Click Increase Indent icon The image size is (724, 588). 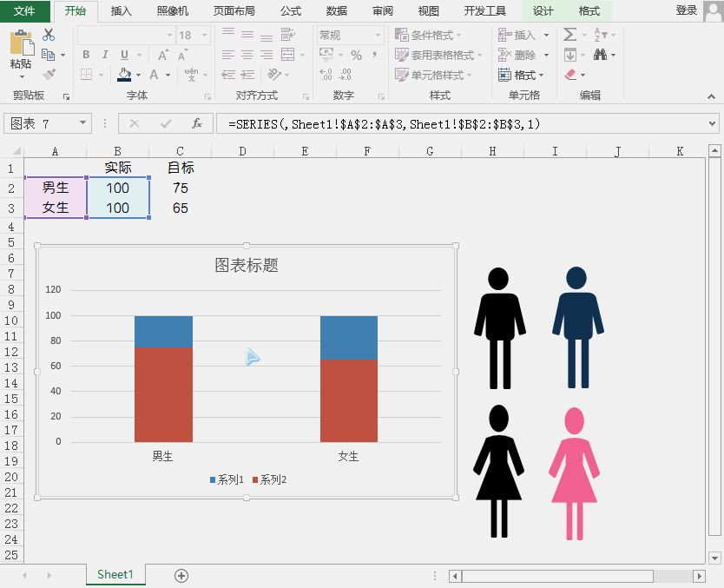coord(247,75)
